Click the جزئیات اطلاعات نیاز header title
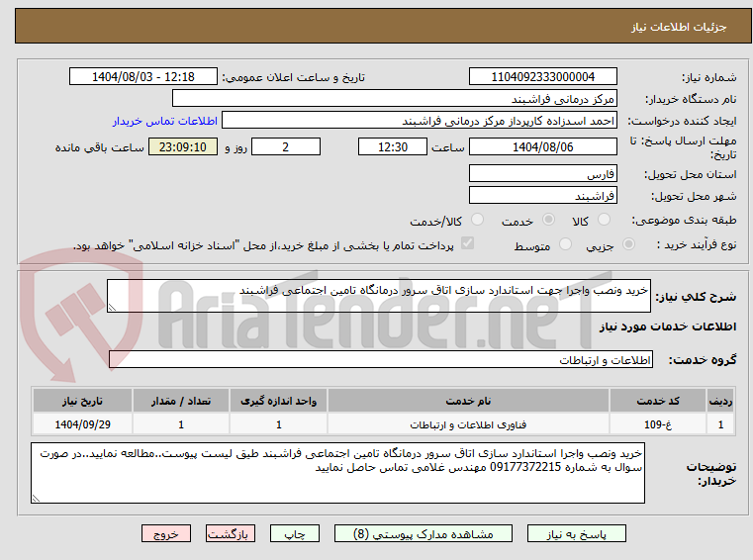753x560 pixels. 679,27
